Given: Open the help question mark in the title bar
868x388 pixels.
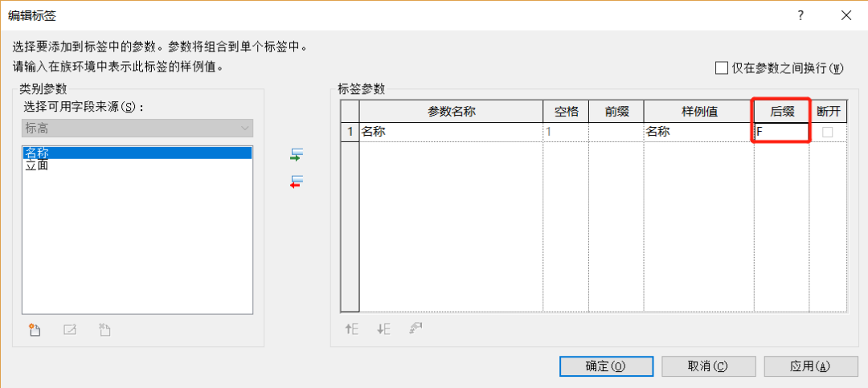Looking at the screenshot, I should tap(800, 15).
